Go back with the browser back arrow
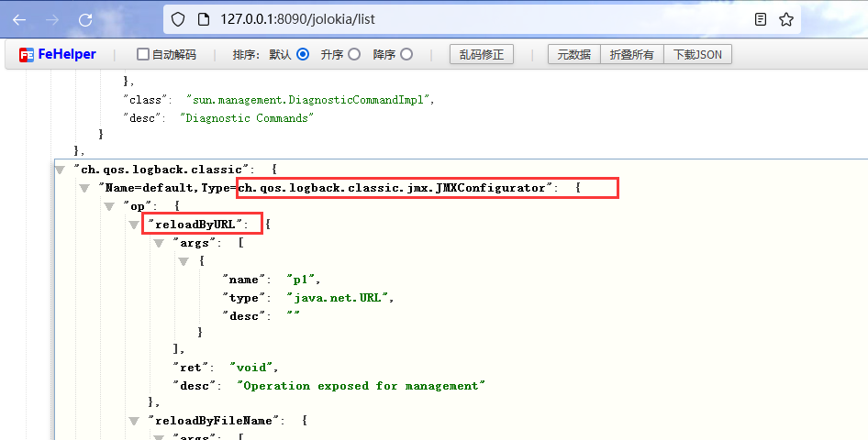Screen dimensions: 868x440 pos(19,20)
